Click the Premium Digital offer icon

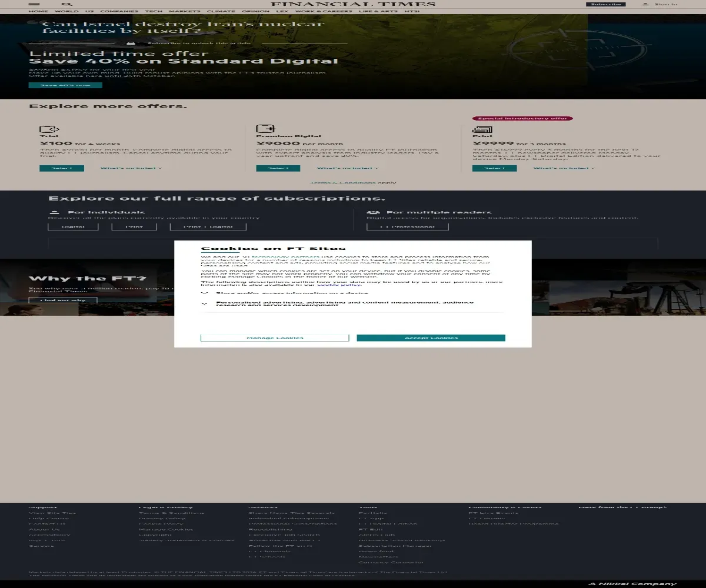266,129
